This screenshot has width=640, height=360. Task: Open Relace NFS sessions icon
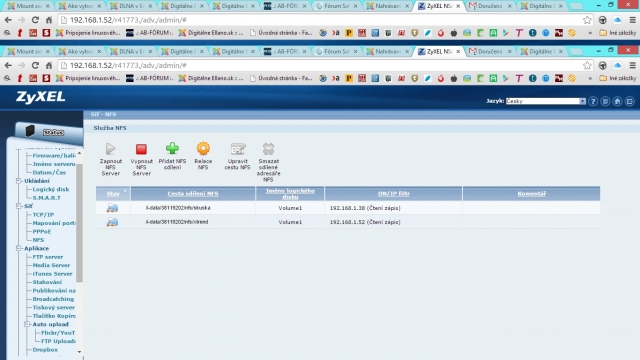pyautogui.click(x=203, y=149)
